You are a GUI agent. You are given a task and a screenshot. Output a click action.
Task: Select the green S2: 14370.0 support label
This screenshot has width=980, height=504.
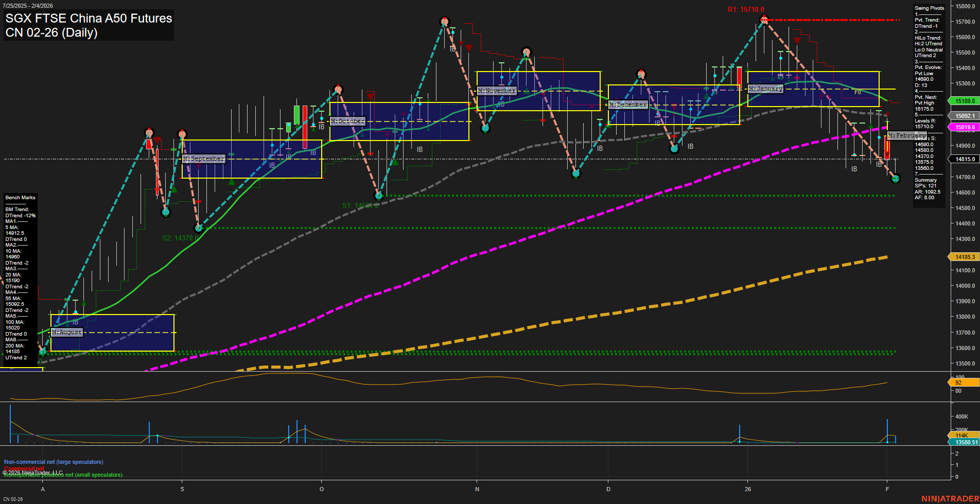[180, 238]
